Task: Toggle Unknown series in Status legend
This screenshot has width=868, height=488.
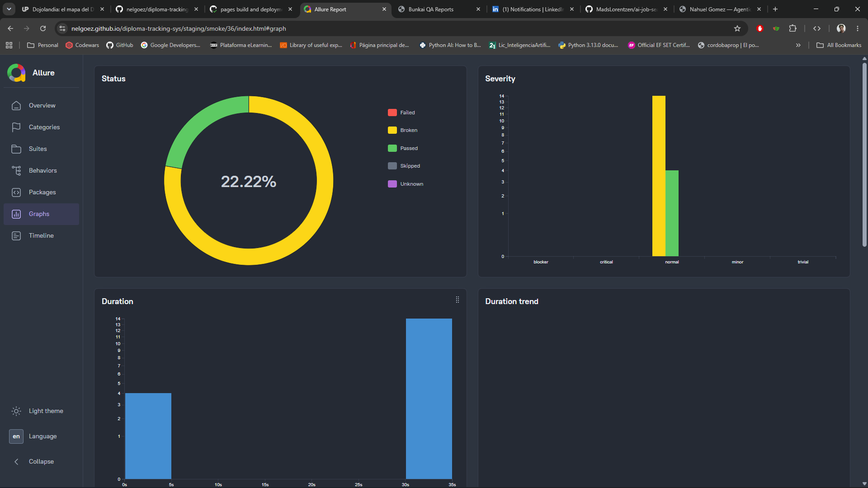Action: (406, 184)
